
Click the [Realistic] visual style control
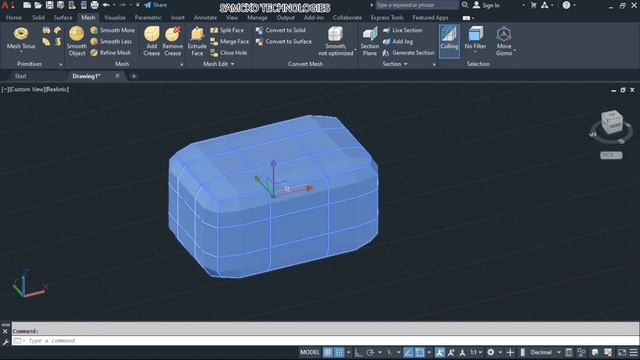coord(57,89)
